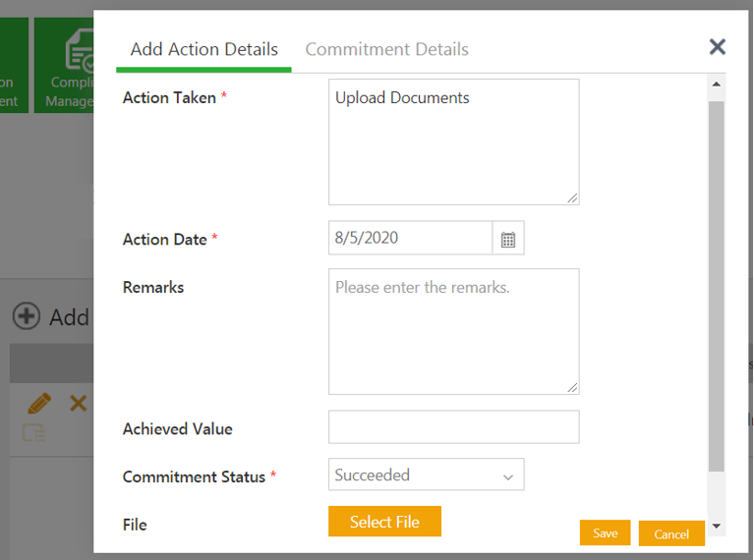
Task: Click into the Achieved Value field
Action: [x=453, y=427]
